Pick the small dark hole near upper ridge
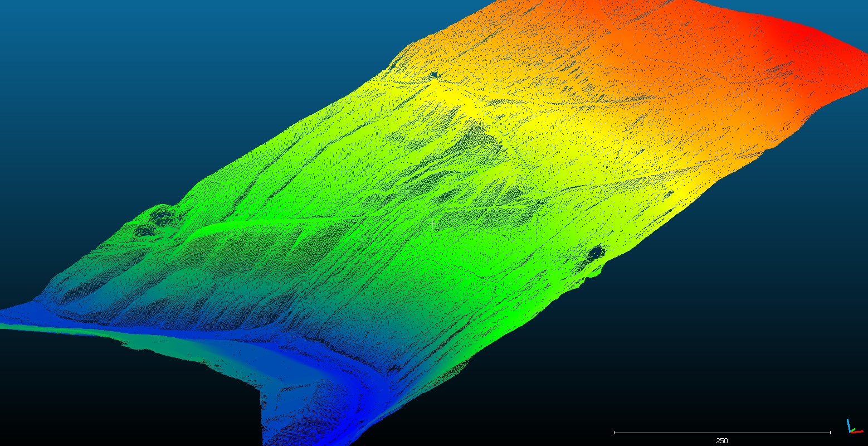Screen dimensions: 868x446 pos(435,75)
